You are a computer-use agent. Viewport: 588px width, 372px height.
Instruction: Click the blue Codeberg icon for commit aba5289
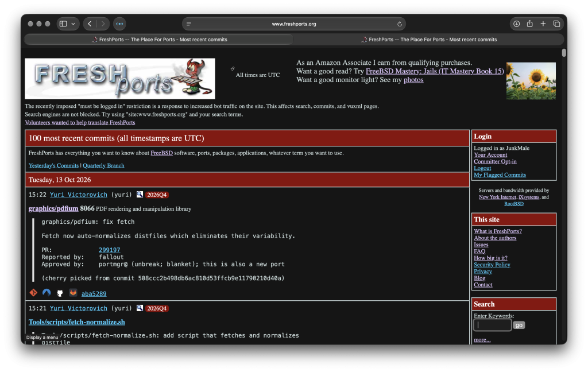47,293
